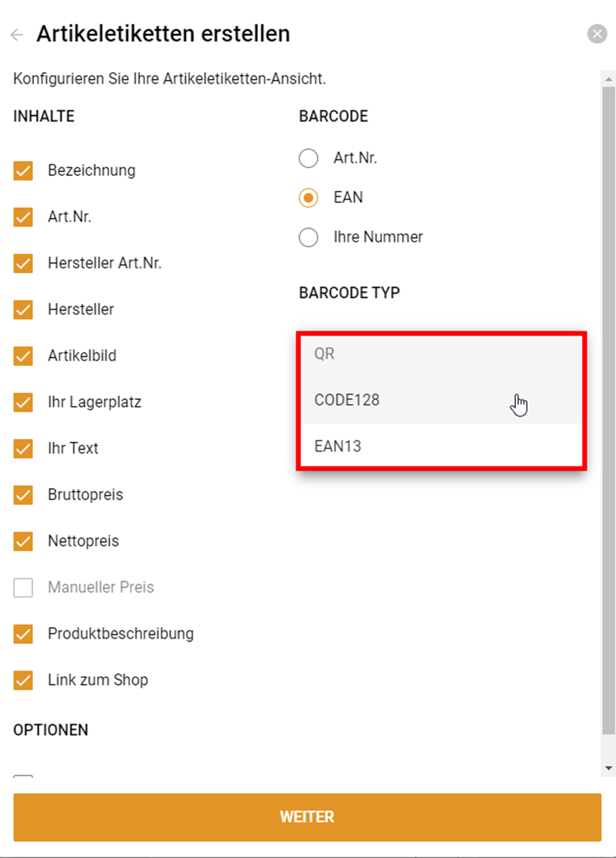Uncheck the Link zum Shop option

23,680
